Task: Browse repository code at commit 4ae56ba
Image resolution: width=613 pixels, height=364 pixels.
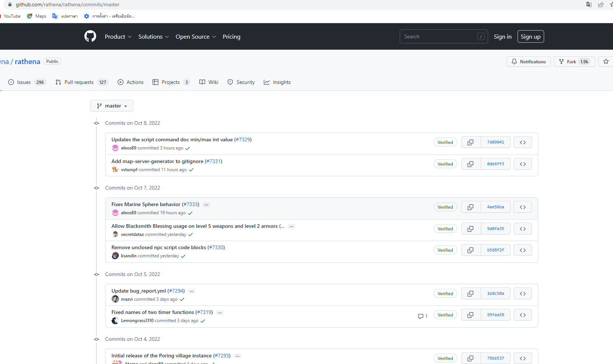Action: pyautogui.click(x=522, y=207)
